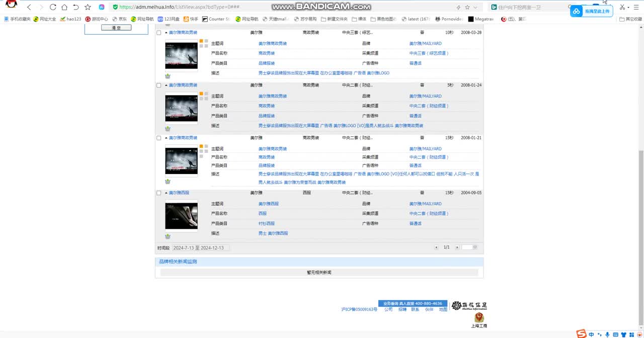The height and width of the screenshot is (338, 644).
Task: Click the 业务咨询 400-880-4636 banner
Action: point(413,303)
